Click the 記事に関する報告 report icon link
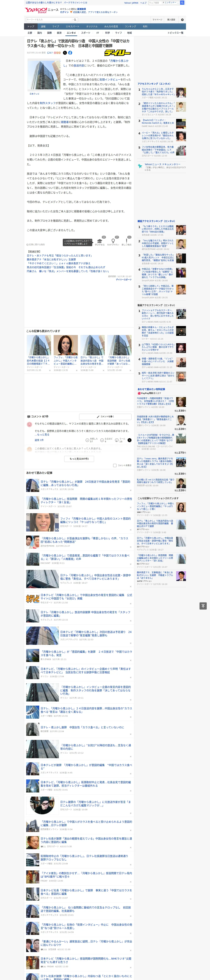 tap(35, 245)
